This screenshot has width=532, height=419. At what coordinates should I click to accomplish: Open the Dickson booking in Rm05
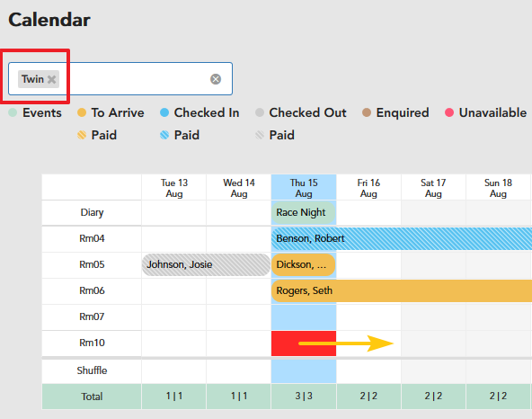(x=304, y=265)
